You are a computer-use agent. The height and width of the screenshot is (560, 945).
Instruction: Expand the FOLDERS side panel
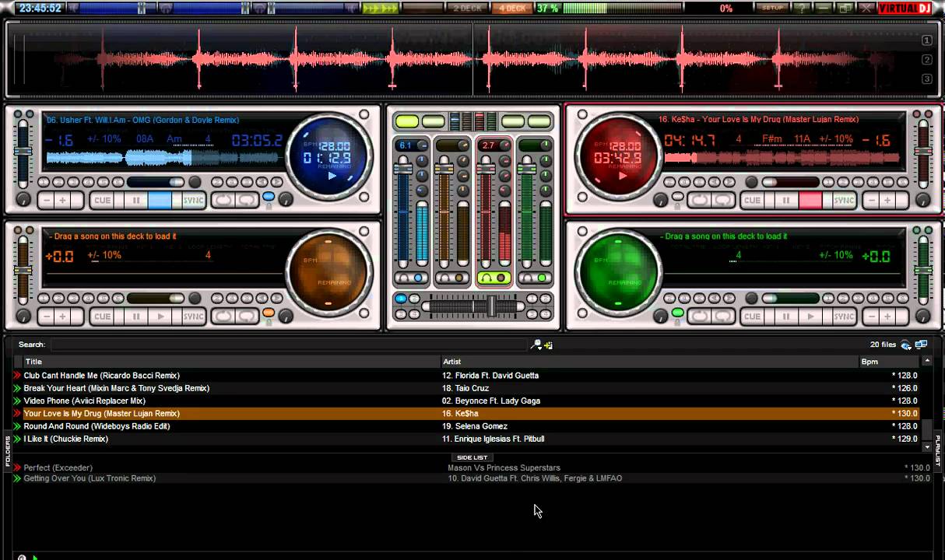pos(6,451)
